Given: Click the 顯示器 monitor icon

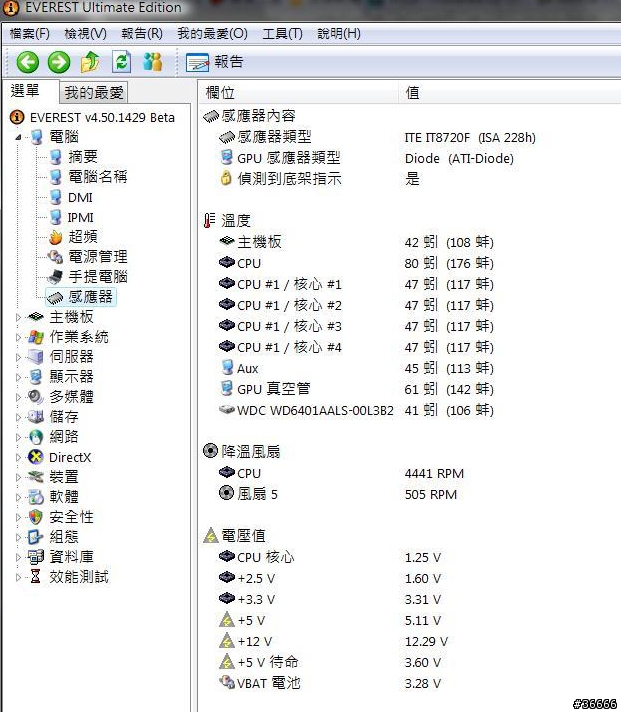Looking at the screenshot, I should pos(35,377).
